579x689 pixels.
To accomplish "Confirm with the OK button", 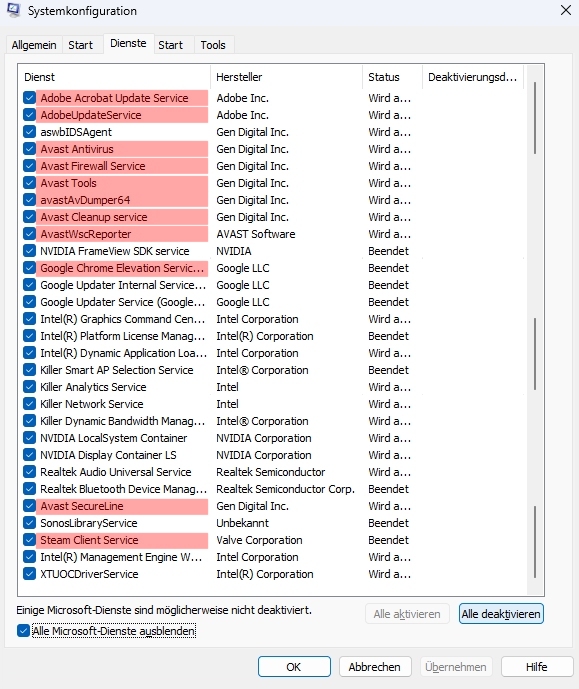I will pyautogui.click(x=294, y=667).
